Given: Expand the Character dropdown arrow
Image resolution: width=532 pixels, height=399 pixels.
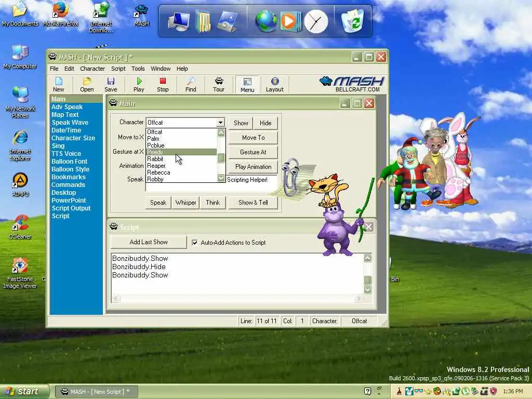Looking at the screenshot, I should pos(220,123).
